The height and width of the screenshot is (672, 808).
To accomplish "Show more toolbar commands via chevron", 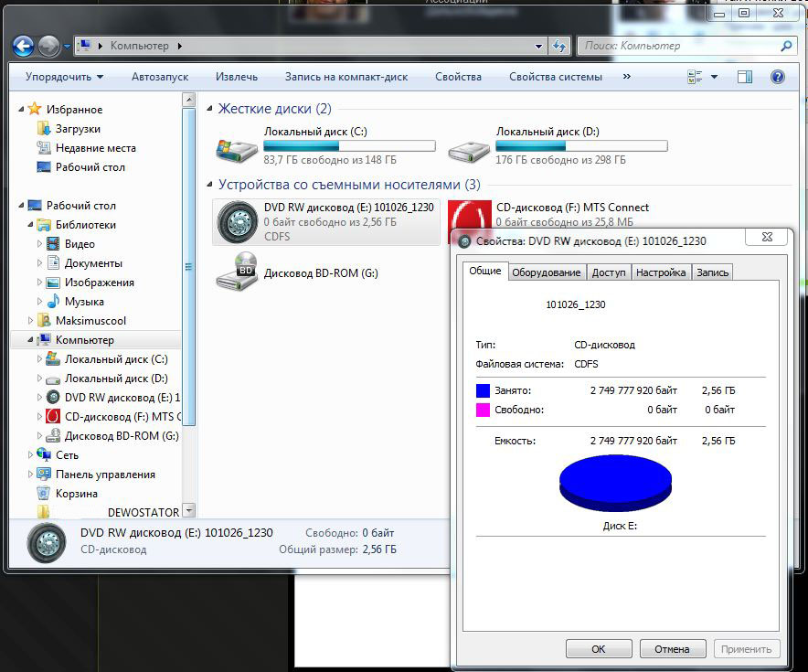I will pos(627,76).
